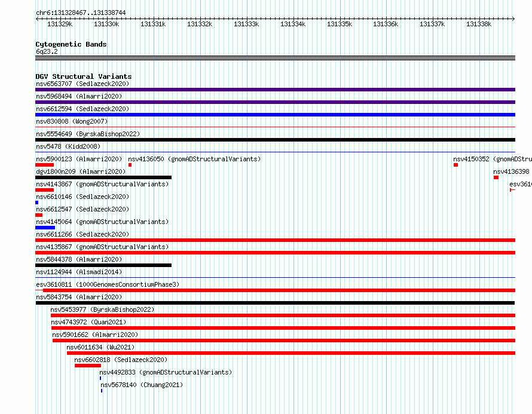532x414 pixels.
Task: Select the blue nsv6612594 feature bar
Action: (x=275, y=115)
